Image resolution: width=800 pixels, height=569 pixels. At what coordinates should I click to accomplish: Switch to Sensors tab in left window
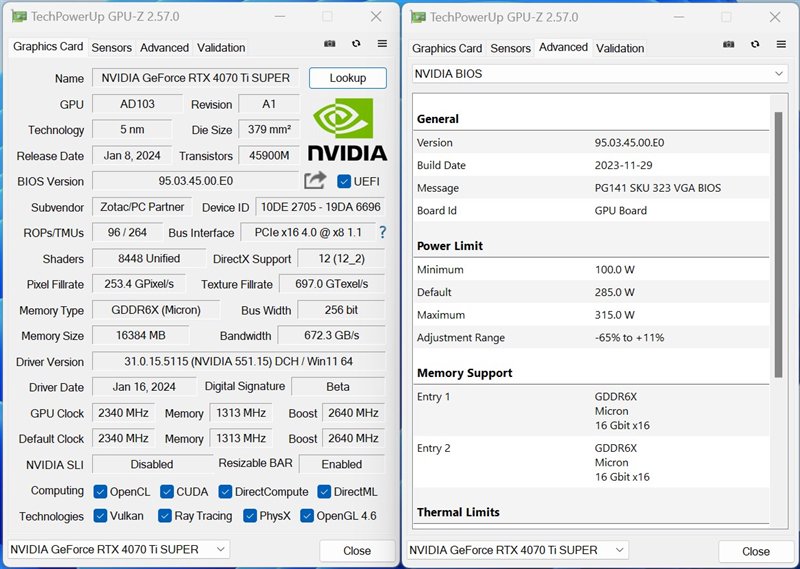pos(111,47)
